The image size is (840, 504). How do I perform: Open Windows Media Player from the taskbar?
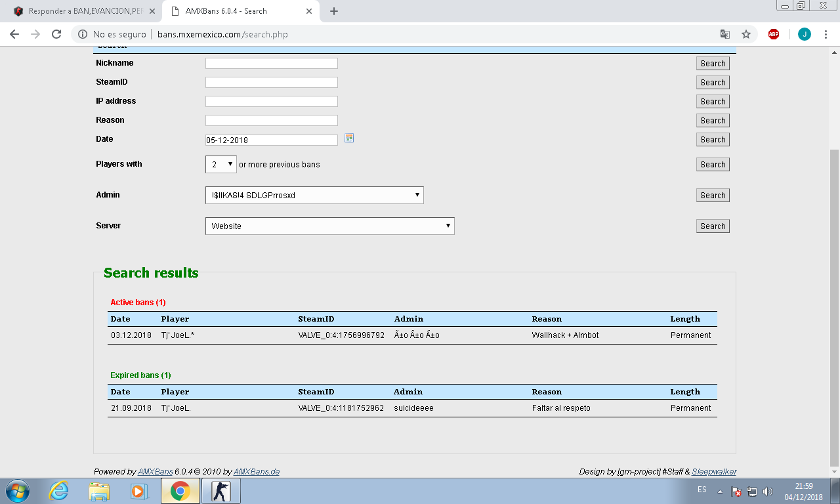138,491
